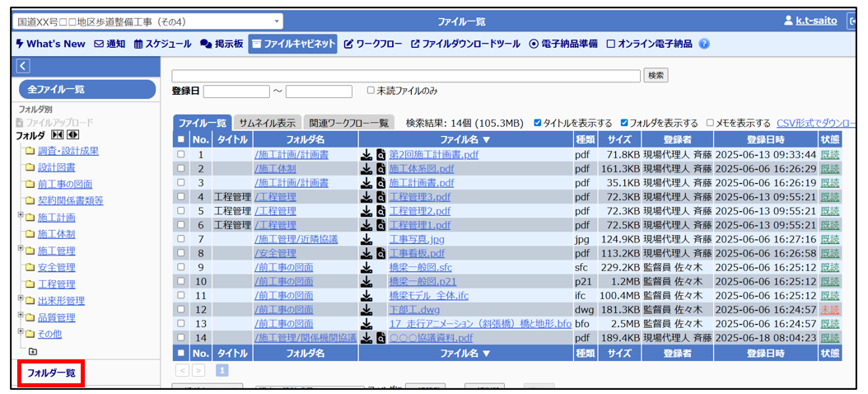Download 第2回施工計画書.pdf via its download icon
868x394 pixels.
tap(366, 154)
